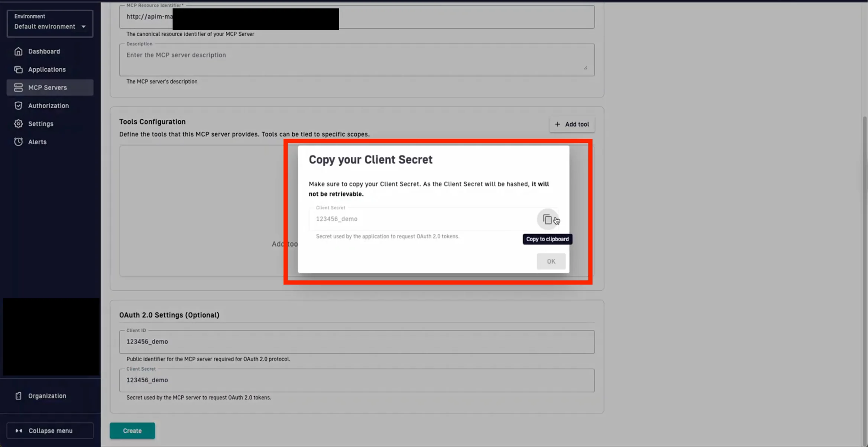Screen dimensions: 868x447
Task: Click the Description text area
Action: tap(357, 60)
